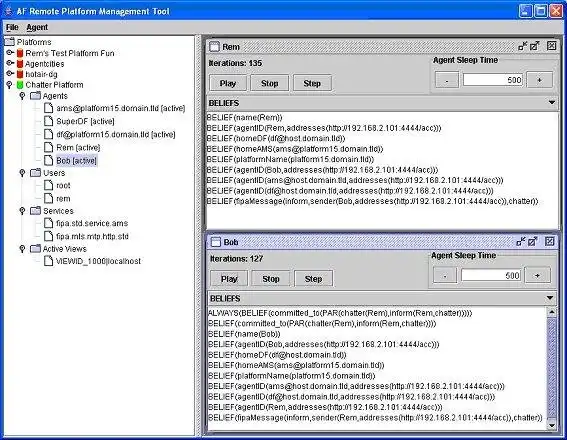The height and width of the screenshot is (440, 567).
Task: Select BELIEF(name(Bob)) line in Bob window
Action: pyautogui.click(x=244, y=334)
